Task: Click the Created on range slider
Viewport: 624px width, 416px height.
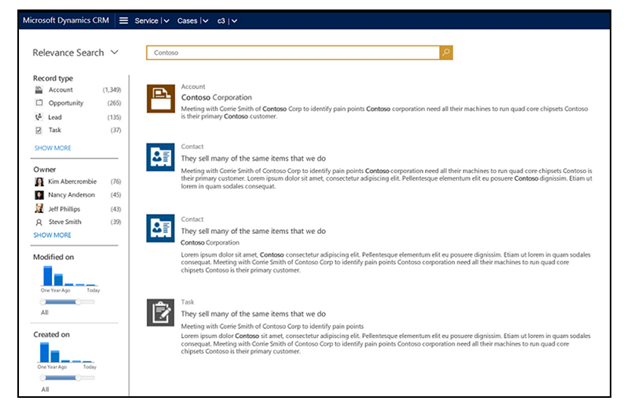Action: (x=68, y=378)
